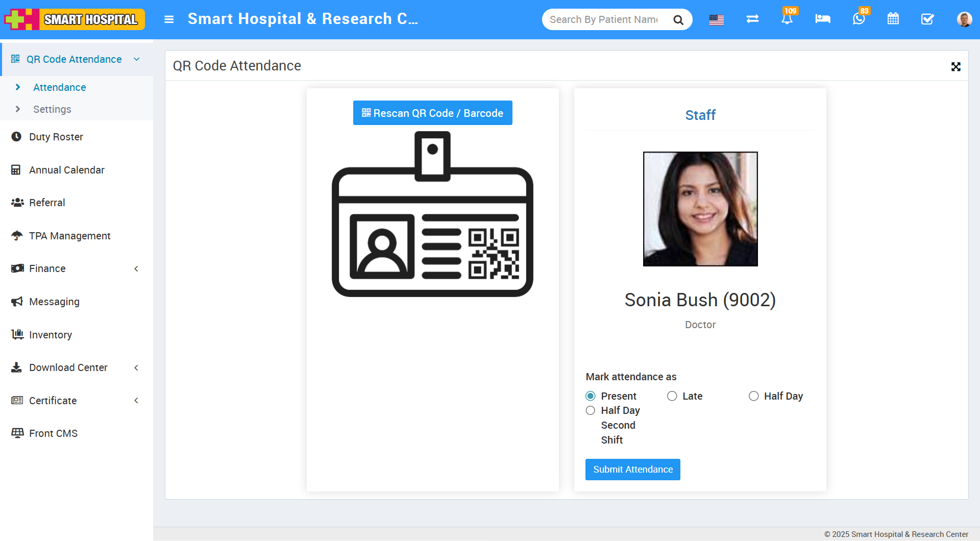The height and width of the screenshot is (541, 980).
Task: Open the Settings submenu item
Action: pyautogui.click(x=52, y=109)
